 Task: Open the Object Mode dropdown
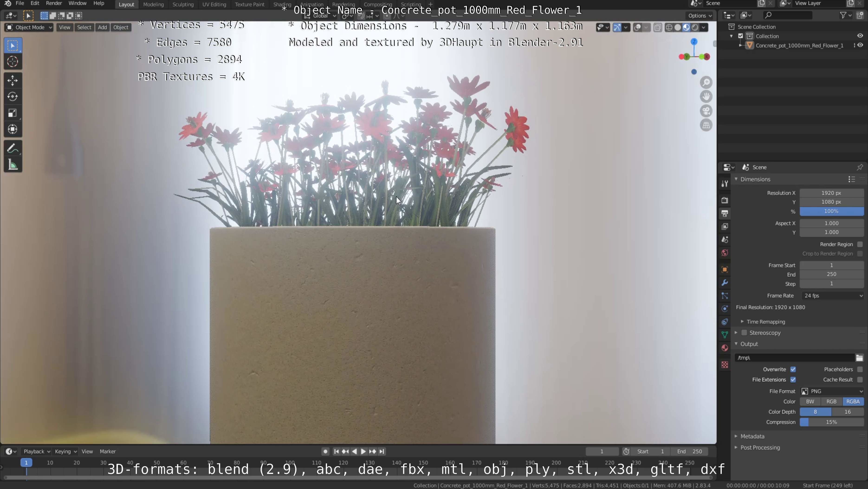(x=29, y=28)
